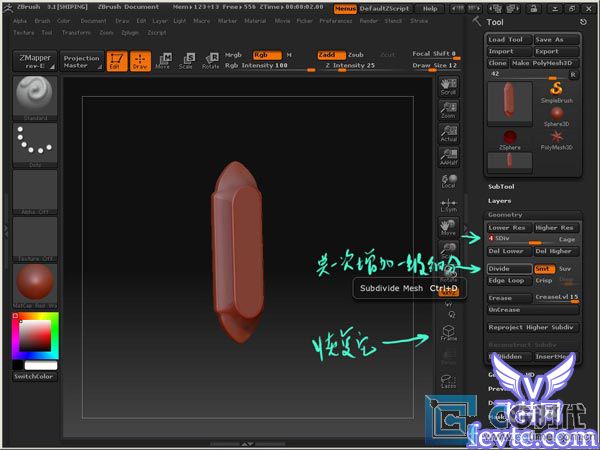
Task: Toggle Local transformations icon
Action: (x=448, y=181)
